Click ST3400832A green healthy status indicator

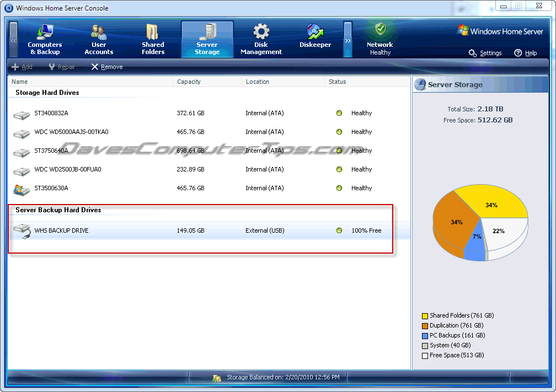(339, 113)
